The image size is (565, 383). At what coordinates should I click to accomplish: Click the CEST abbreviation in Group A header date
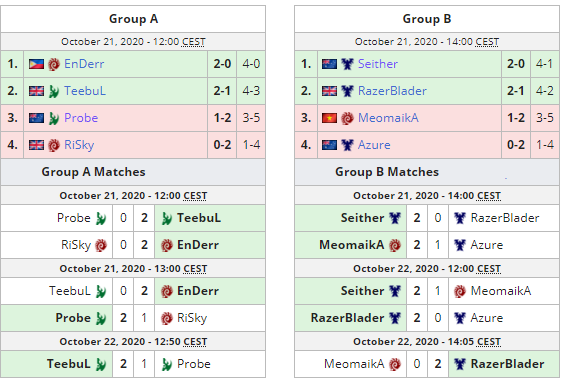(x=193, y=42)
